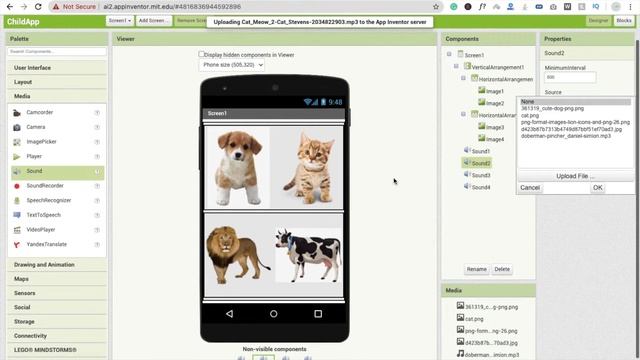
Task: Open help for Player component
Action: point(97,157)
